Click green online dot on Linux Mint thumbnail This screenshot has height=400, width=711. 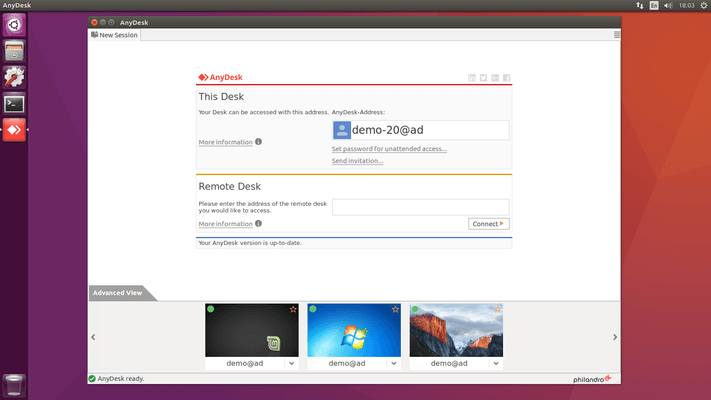(x=210, y=309)
